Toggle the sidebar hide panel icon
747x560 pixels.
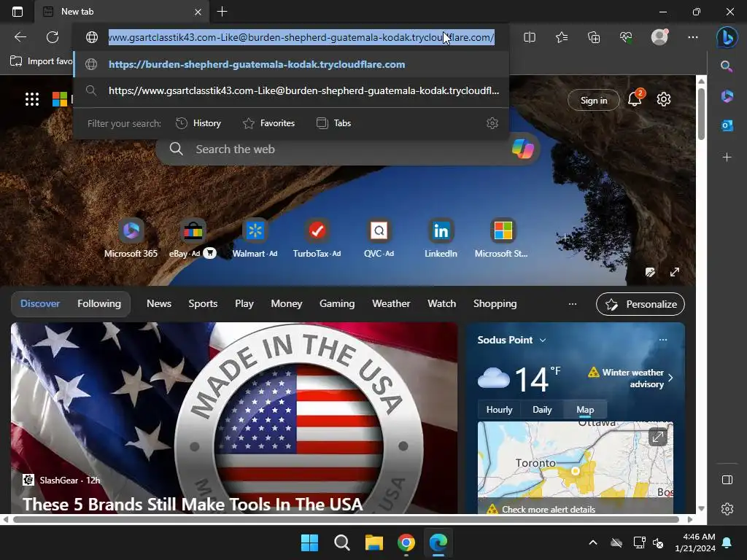click(x=727, y=480)
